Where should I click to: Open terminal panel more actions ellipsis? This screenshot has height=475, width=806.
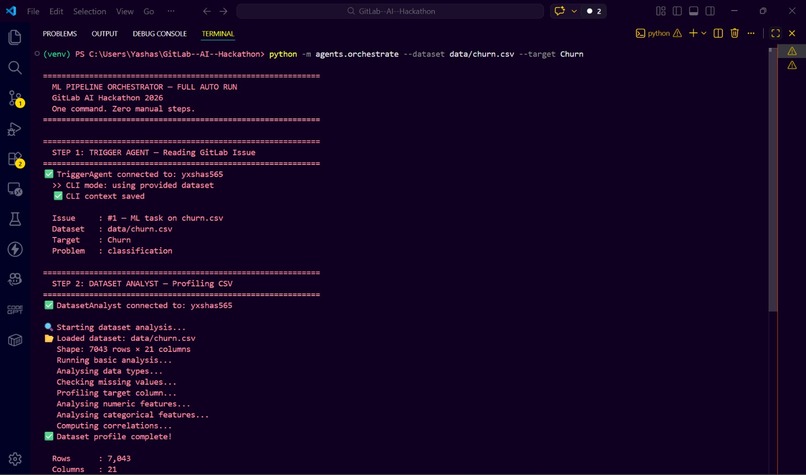(x=751, y=33)
